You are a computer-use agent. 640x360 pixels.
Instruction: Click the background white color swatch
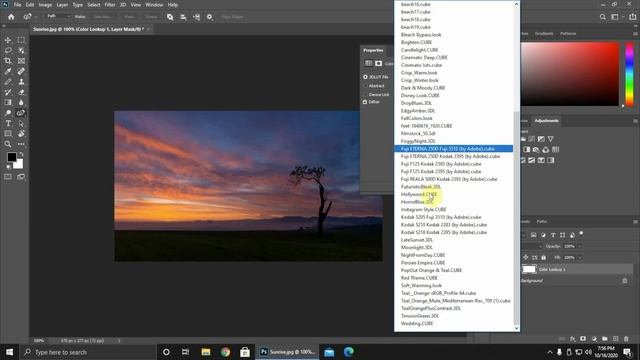click(19, 165)
